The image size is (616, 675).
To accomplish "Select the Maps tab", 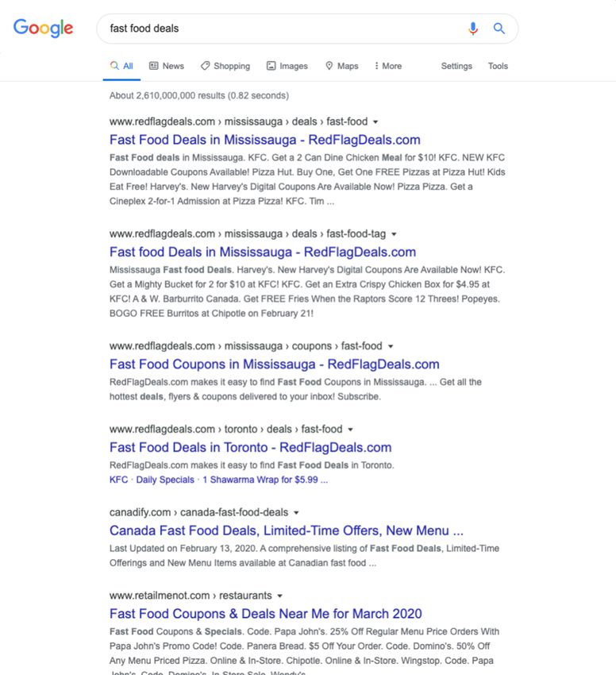I will tap(342, 66).
